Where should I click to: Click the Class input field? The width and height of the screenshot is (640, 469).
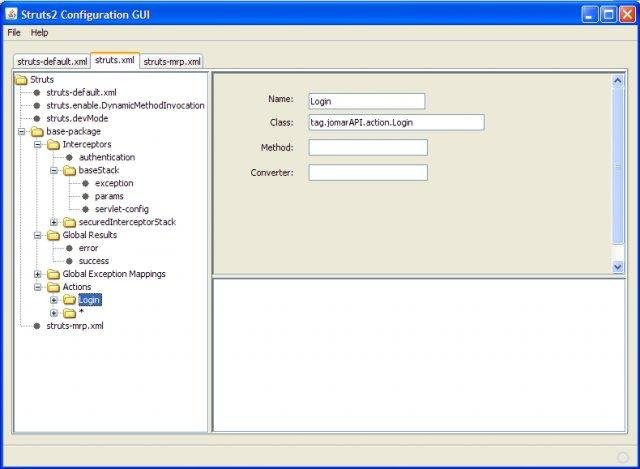point(396,122)
